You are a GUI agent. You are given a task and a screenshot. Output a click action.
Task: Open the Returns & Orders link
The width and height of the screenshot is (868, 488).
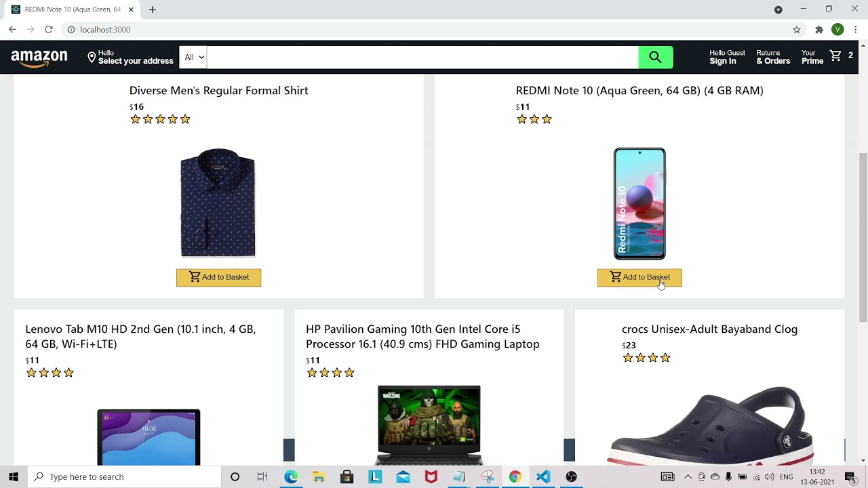point(772,57)
